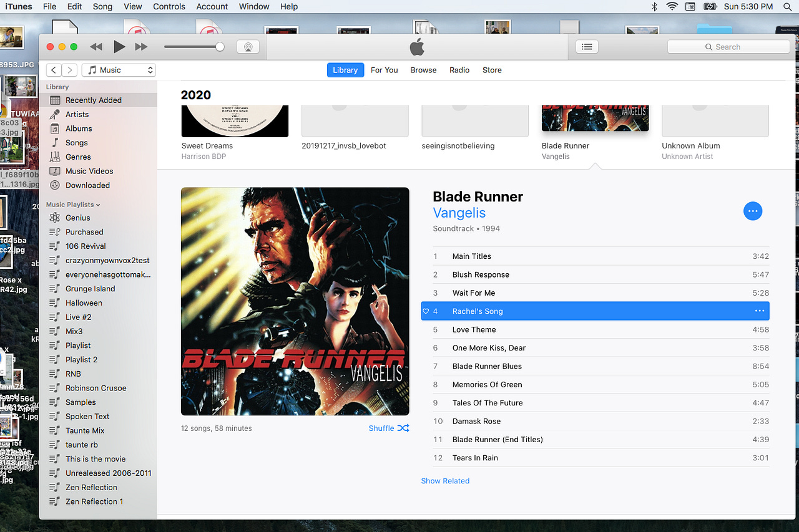The width and height of the screenshot is (799, 532).
Task: Select the Love Theme track
Action: coord(601,329)
